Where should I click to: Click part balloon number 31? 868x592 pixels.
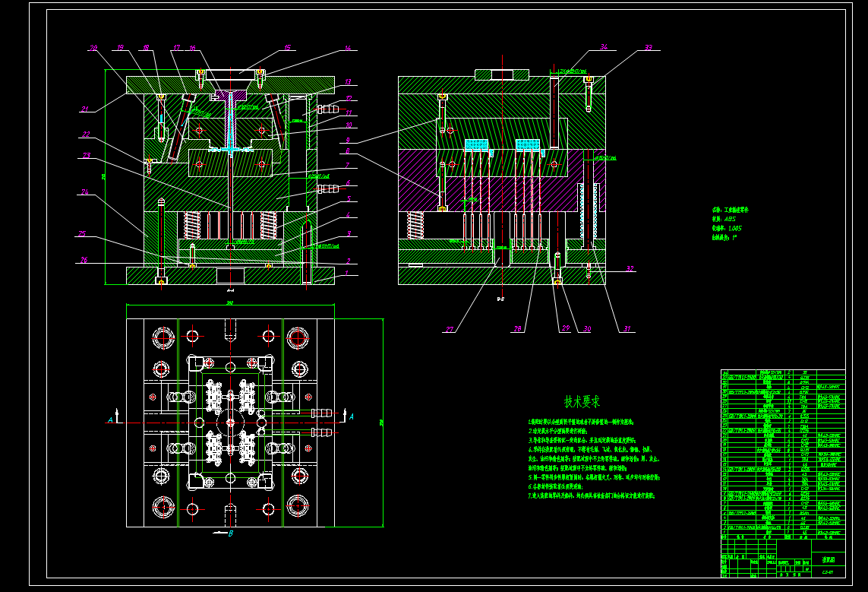pyautogui.click(x=627, y=329)
